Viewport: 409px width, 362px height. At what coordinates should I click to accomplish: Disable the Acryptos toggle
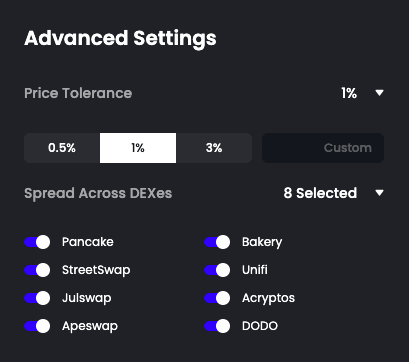(x=217, y=298)
